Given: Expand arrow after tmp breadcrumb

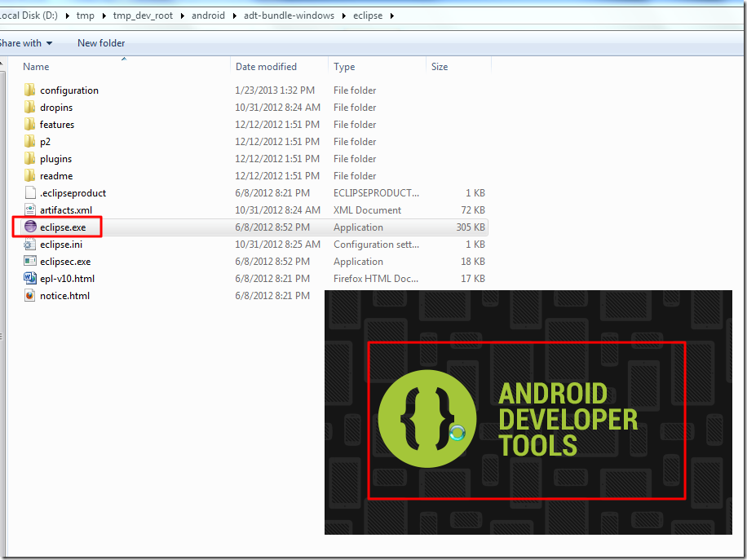Looking at the screenshot, I should [104, 15].
